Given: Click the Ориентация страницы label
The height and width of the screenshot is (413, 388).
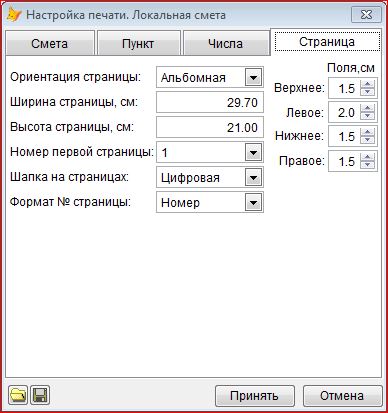Looking at the screenshot, I should (x=76, y=77).
